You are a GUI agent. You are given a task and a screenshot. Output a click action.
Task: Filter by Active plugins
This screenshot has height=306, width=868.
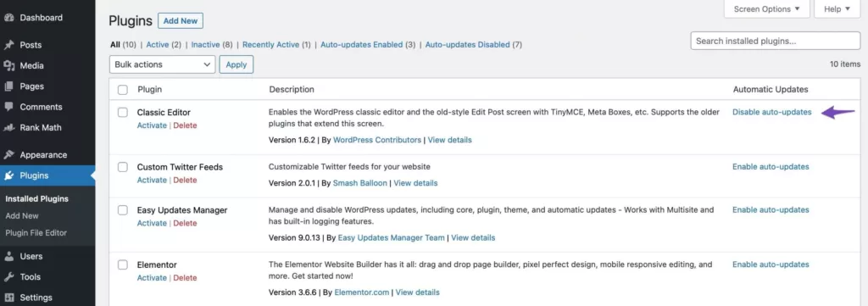(157, 45)
